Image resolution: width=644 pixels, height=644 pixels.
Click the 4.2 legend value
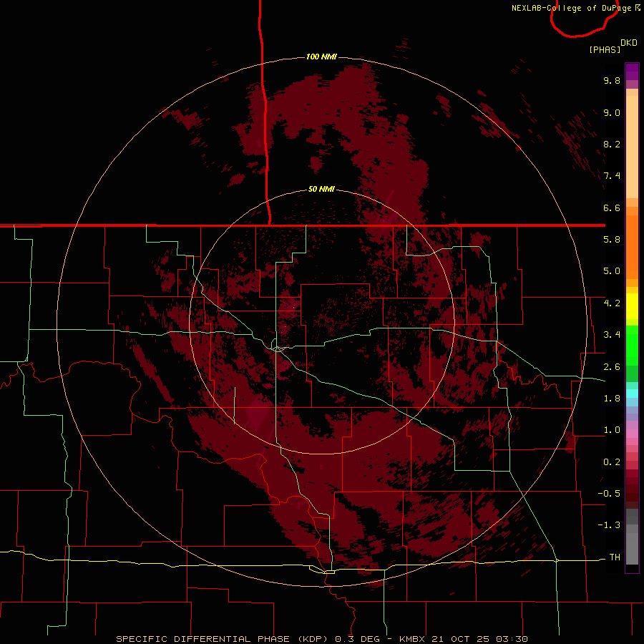point(612,303)
